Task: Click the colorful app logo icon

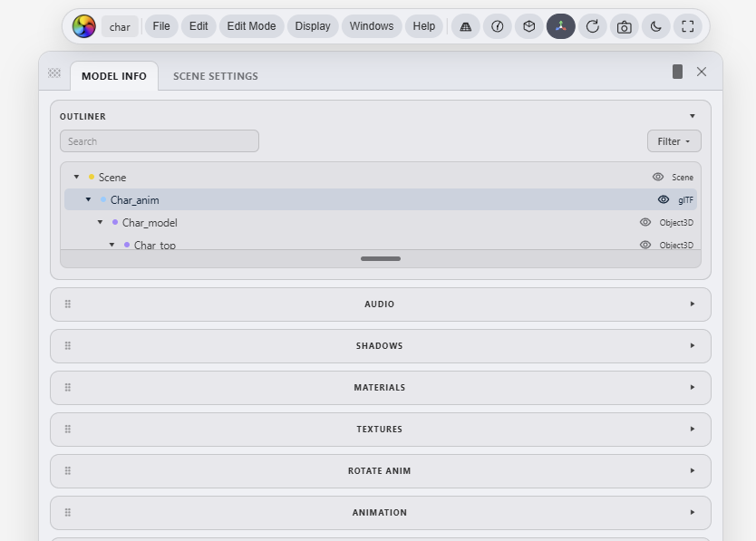Action: pos(84,26)
